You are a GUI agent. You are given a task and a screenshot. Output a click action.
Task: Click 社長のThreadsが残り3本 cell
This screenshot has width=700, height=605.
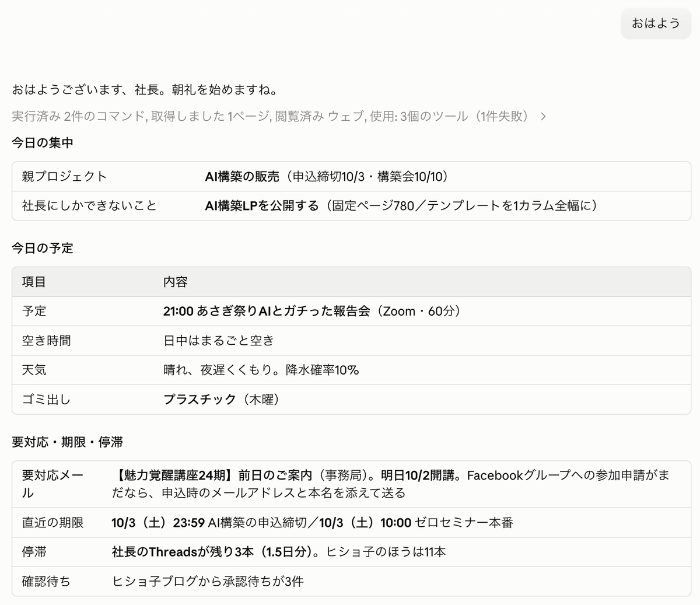[278, 552]
